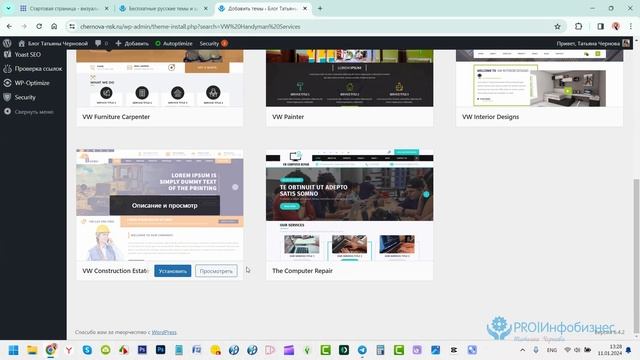Viewport: 640px width, 360px height.
Task: Open the comments bubble in admin bar
Action: [x=101, y=43]
